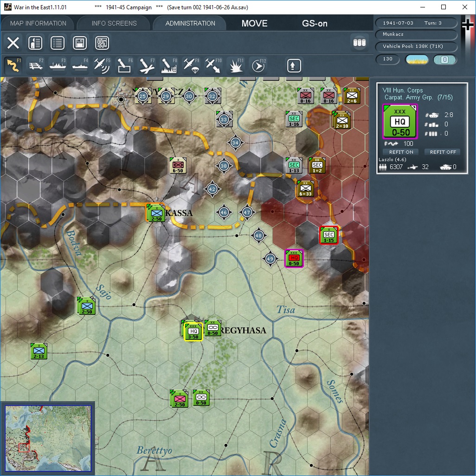
Task: Select the 2-50 counter near the Sajo river
Action: point(87,306)
